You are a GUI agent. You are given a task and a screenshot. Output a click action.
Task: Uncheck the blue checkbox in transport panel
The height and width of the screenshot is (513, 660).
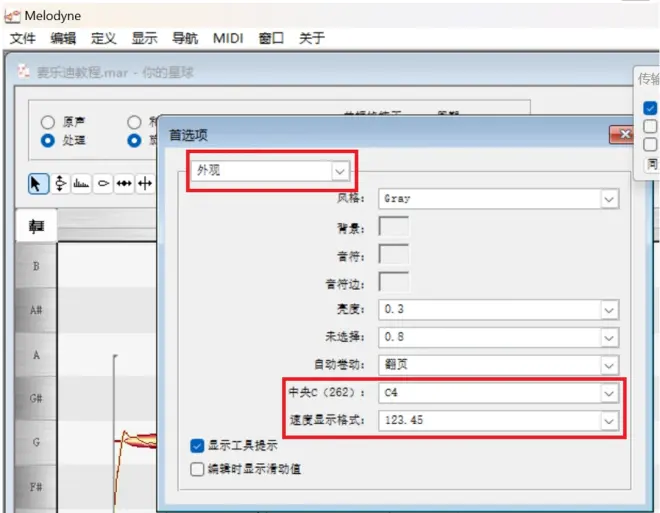pos(650,108)
